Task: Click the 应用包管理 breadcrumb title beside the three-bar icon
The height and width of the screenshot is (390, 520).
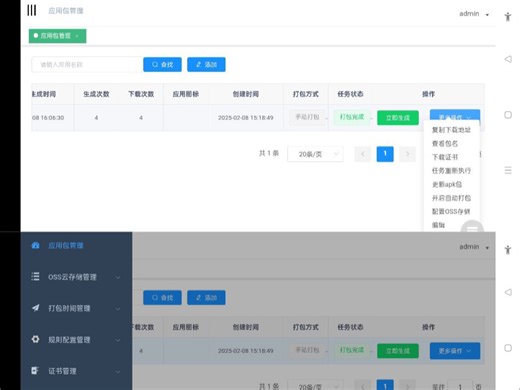Action: pos(66,11)
